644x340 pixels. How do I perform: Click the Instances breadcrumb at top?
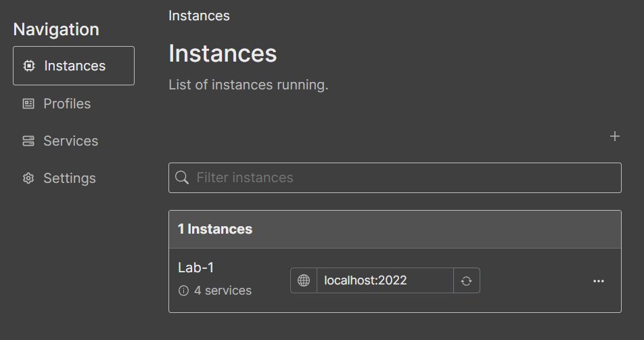click(199, 16)
